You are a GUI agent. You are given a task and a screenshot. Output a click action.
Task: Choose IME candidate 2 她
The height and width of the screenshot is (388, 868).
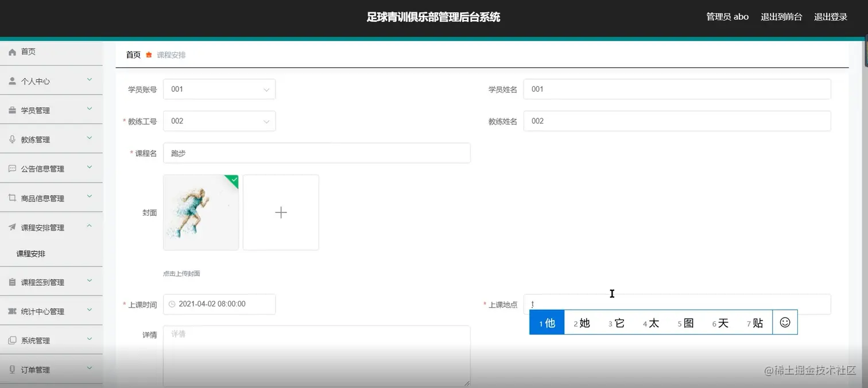582,323
